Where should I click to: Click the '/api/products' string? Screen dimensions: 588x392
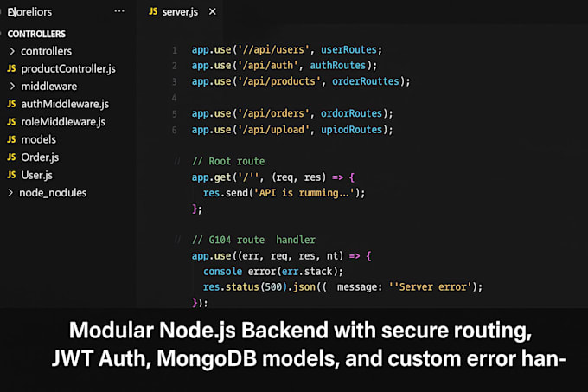pyautogui.click(x=278, y=81)
